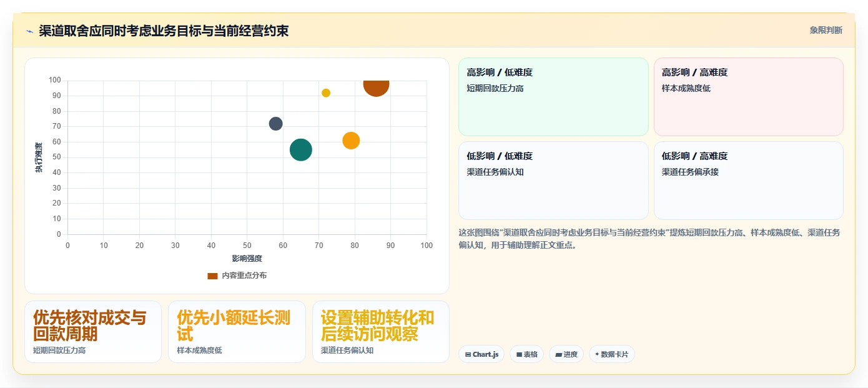Click the 进度 tag chip

click(x=566, y=354)
